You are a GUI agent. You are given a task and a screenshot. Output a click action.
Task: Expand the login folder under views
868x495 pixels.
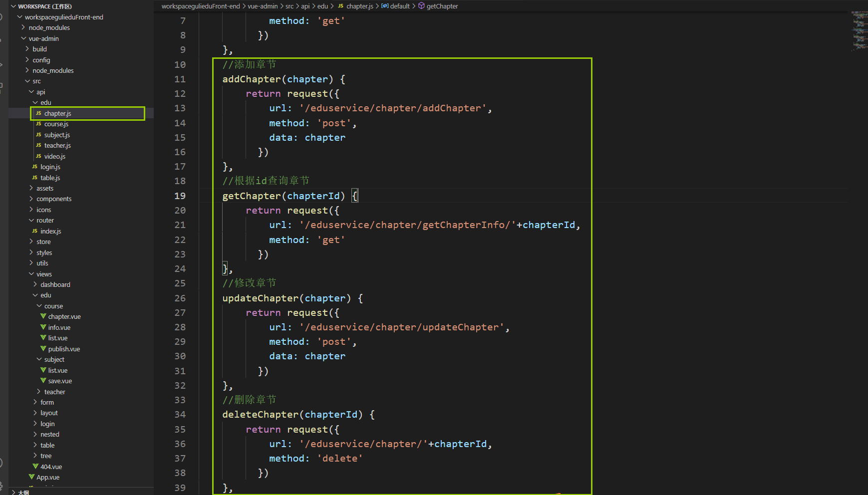click(35, 424)
